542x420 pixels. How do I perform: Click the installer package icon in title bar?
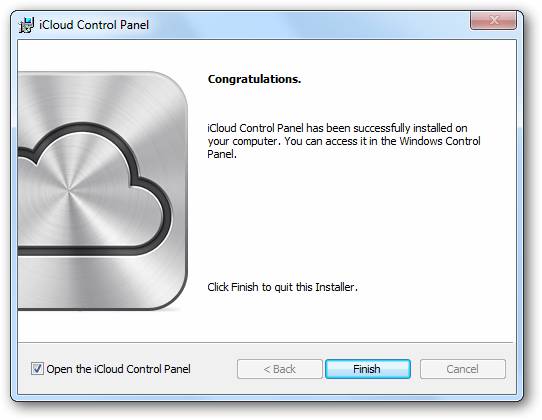[26, 25]
